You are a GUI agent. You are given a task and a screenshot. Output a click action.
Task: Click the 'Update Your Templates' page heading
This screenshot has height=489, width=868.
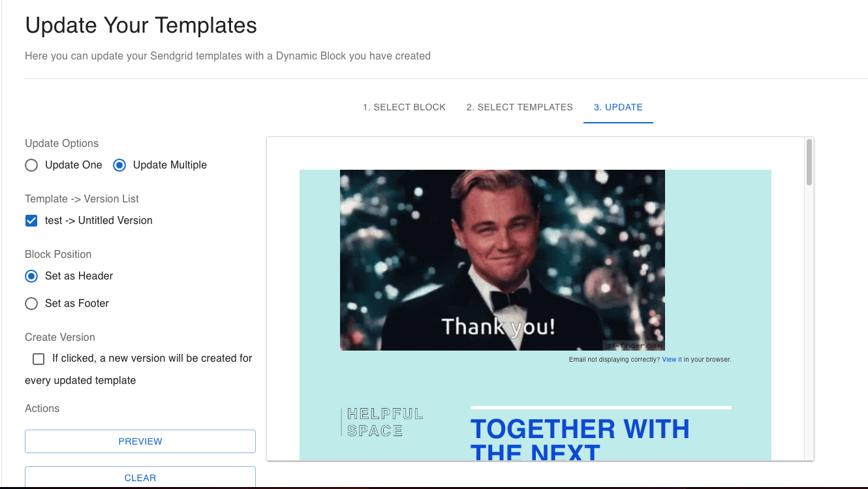141,25
